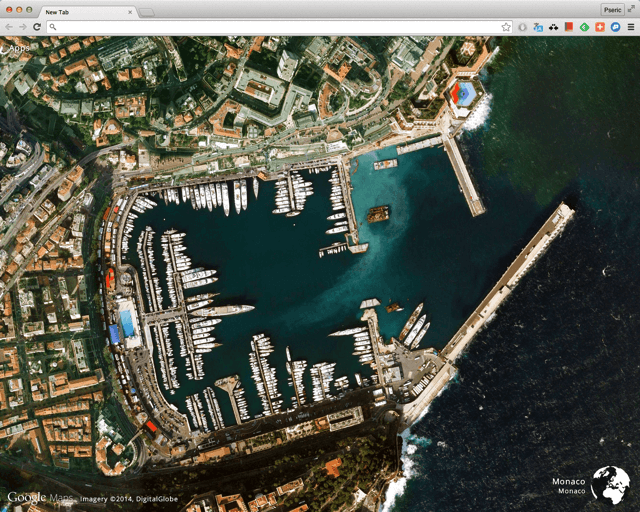Click the blue chat bubble extension icon
This screenshot has height=512, width=640.
615,27
